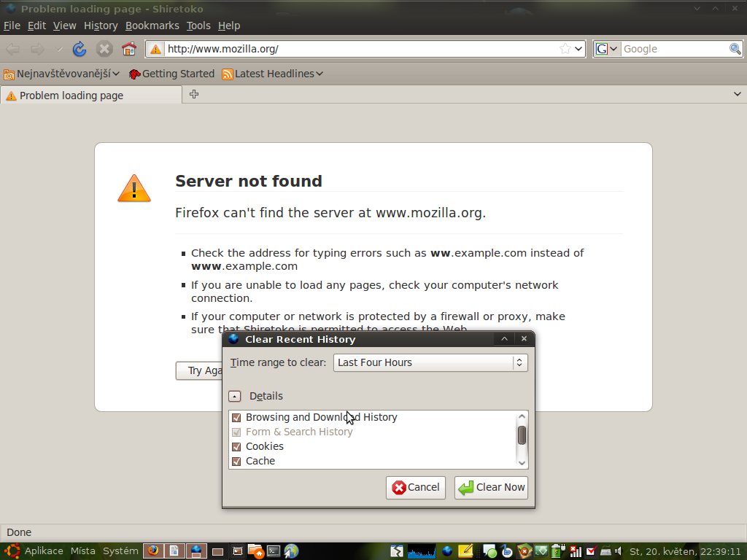Toggle the Form & Search History checkbox

point(236,432)
